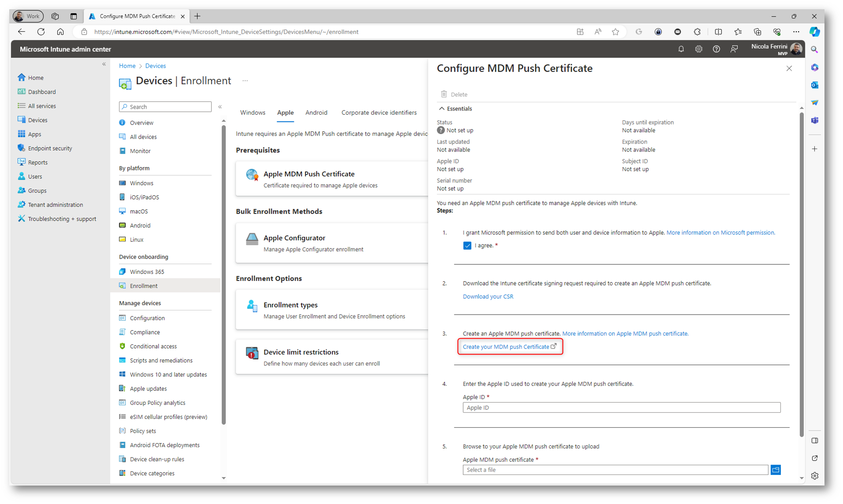Open the more options ellipsis by Enrollment
The image size is (843, 504).
[x=245, y=81]
